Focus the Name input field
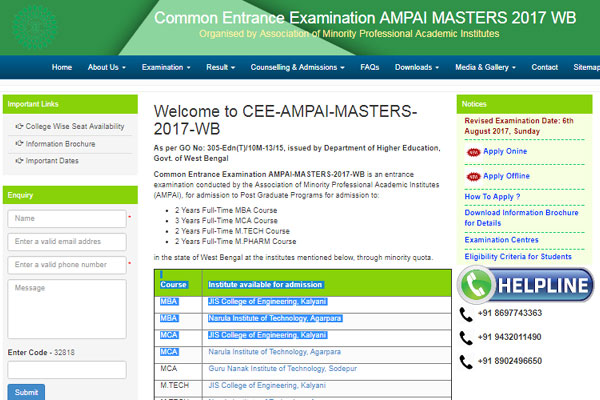This screenshot has width=600, height=400. [66, 218]
